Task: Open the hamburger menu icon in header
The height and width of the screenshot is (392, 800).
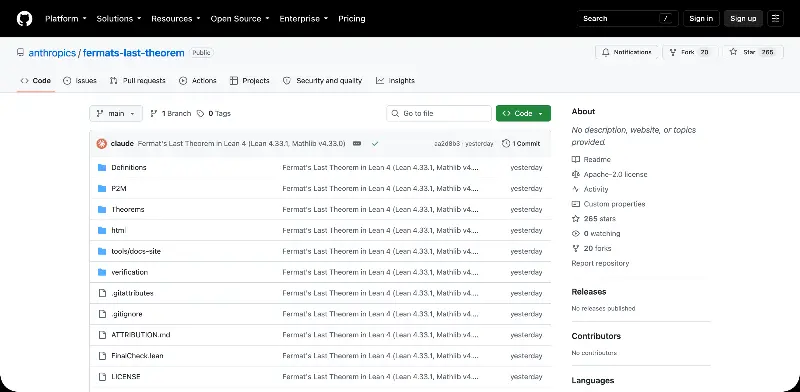Action: click(775, 18)
